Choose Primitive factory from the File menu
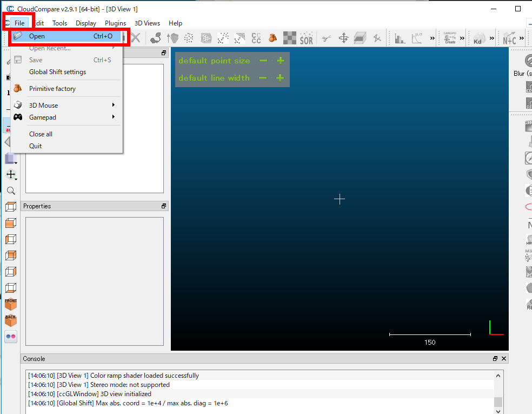Viewport: 532px width, 414px height. [66, 89]
